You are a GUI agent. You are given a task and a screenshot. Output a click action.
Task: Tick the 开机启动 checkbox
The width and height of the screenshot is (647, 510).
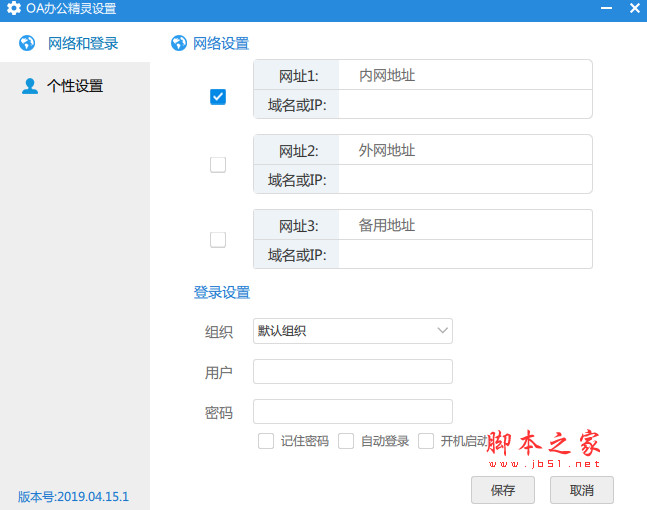click(x=426, y=441)
